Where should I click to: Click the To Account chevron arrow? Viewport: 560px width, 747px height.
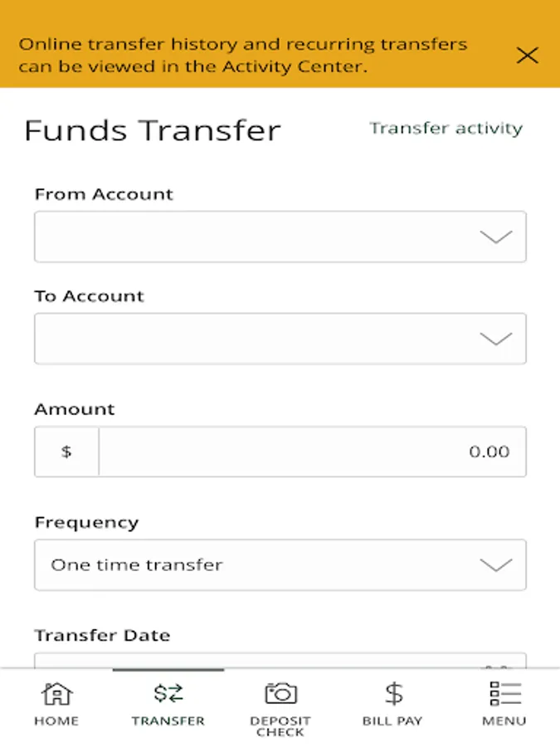tap(496, 339)
